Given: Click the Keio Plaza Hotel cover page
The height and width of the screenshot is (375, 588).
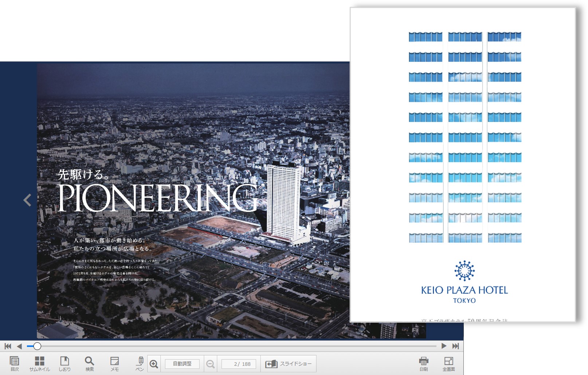Looking at the screenshot, I should [x=463, y=164].
